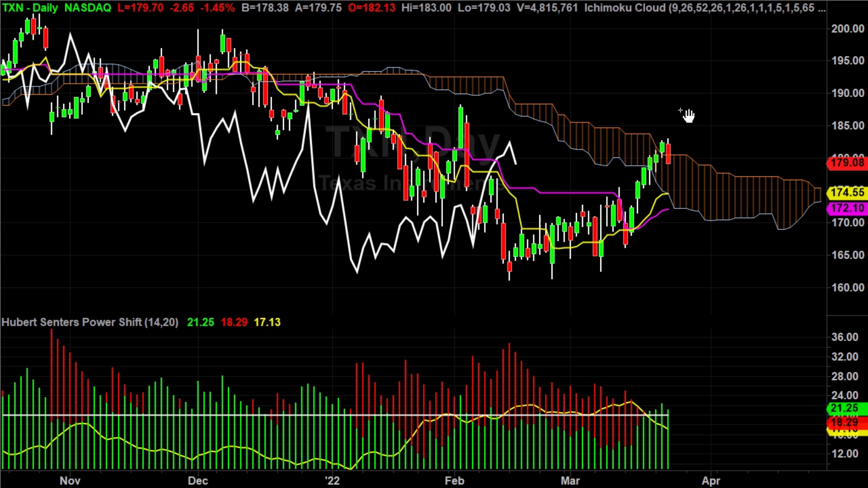868x488 pixels.
Task: Click the 200.00 price axis label
Action: pyautogui.click(x=848, y=28)
